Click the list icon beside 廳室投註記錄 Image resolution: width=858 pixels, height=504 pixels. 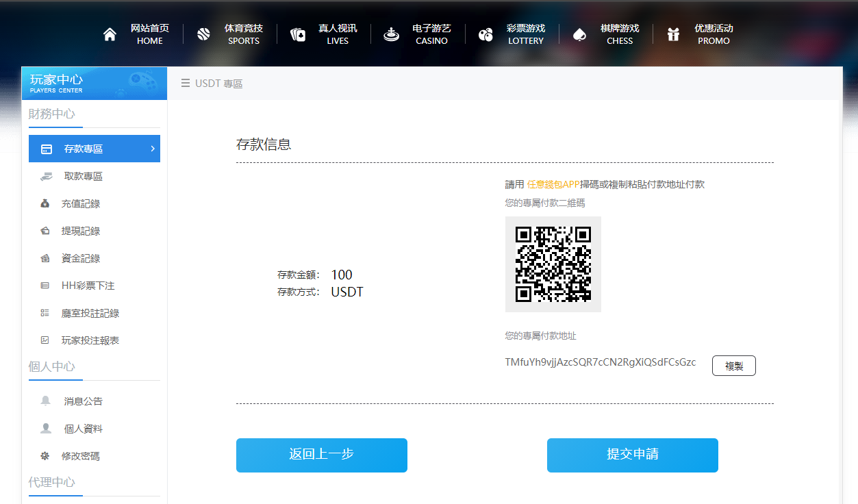[x=45, y=313]
